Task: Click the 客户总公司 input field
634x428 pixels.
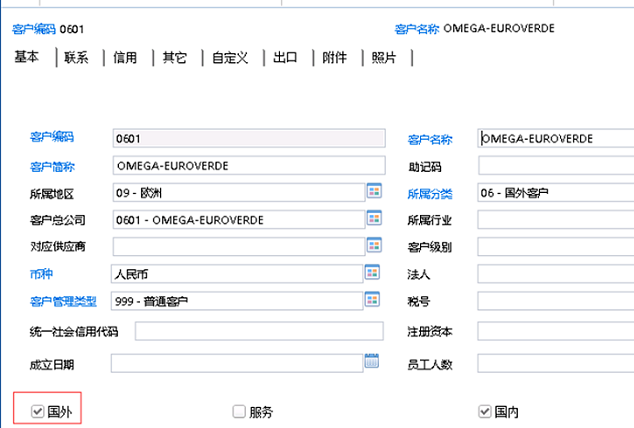Action: [239, 220]
